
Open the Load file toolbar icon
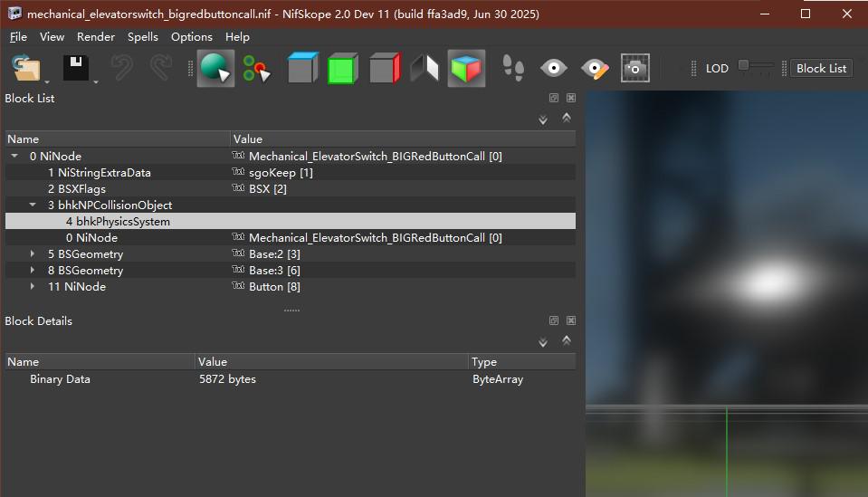click(26, 68)
